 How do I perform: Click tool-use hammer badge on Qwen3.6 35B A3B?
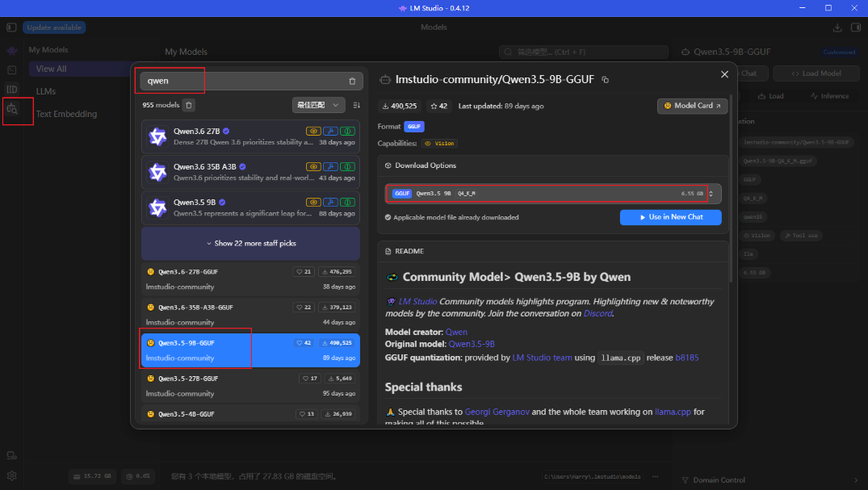coord(330,166)
